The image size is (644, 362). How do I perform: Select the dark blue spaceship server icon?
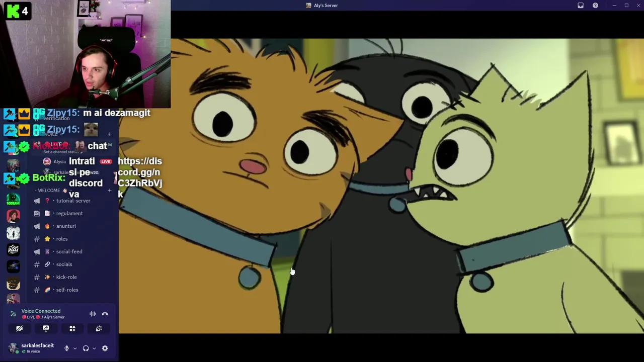point(14,266)
